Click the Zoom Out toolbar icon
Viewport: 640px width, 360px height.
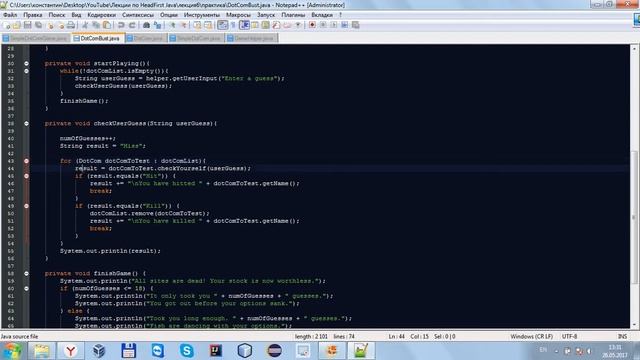(184, 25)
